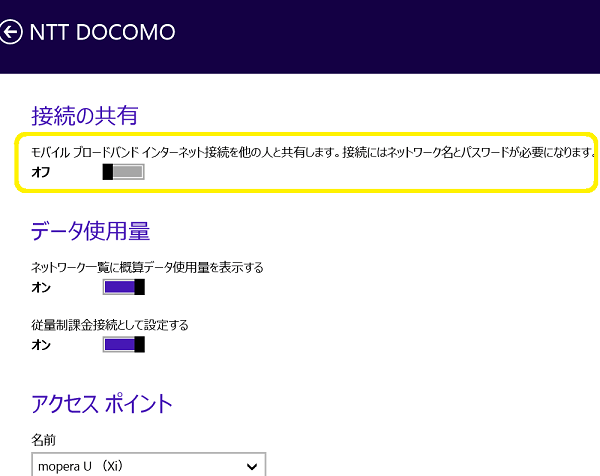Click the ネットワーク一覧に概算データ使用量を表示する label
Viewport: 600px width, 476px height.
click(147, 267)
